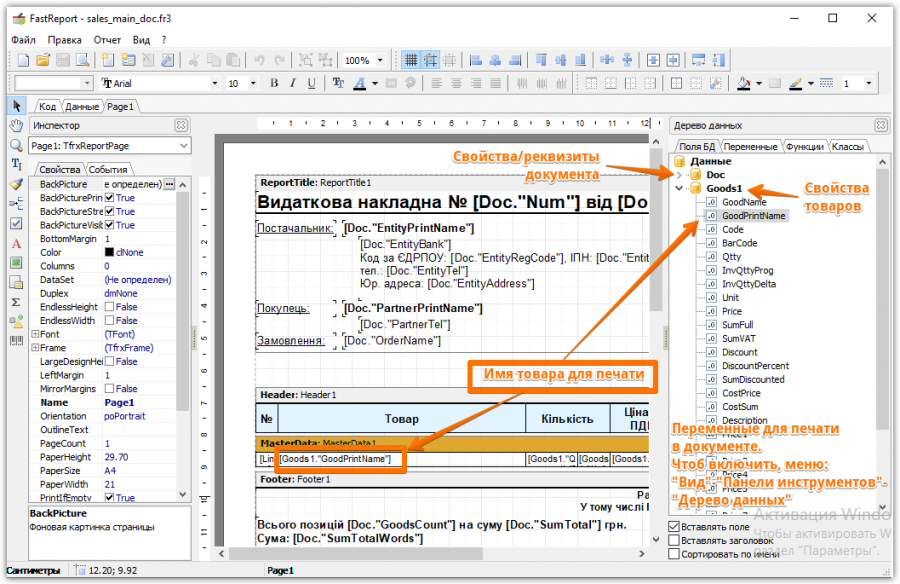This screenshot has width=900, height=584.
Task: Add a new page to the report
Action: (x=108, y=60)
